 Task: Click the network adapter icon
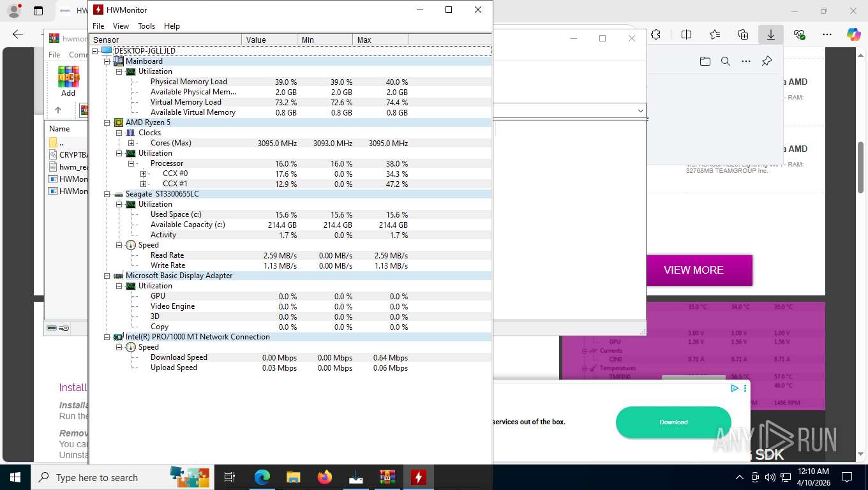pos(119,337)
